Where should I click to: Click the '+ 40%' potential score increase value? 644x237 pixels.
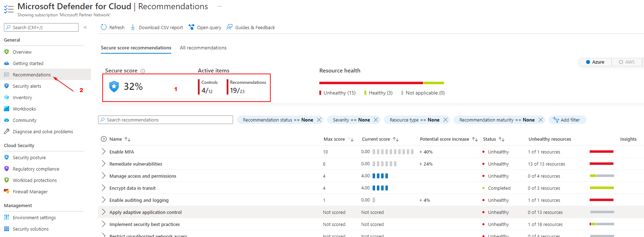(426, 152)
